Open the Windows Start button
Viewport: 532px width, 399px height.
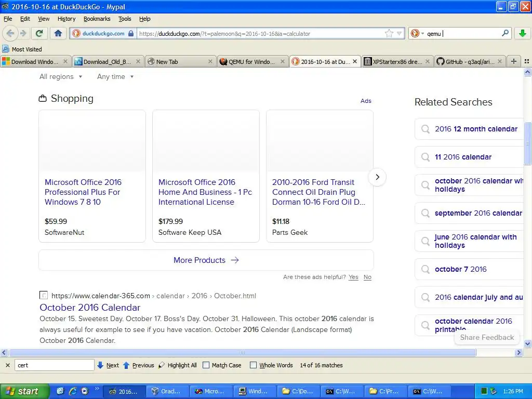tap(24, 391)
